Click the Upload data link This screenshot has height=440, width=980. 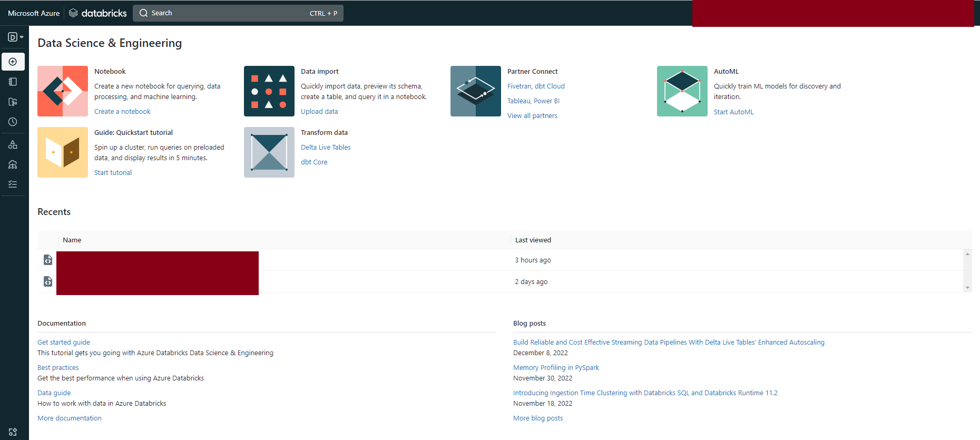click(319, 112)
